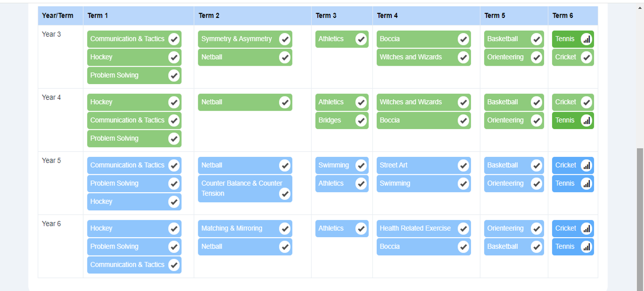This screenshot has width=644, height=291.
Task: Click progress bars icon on Year 5 Cricket
Action: [x=586, y=165]
